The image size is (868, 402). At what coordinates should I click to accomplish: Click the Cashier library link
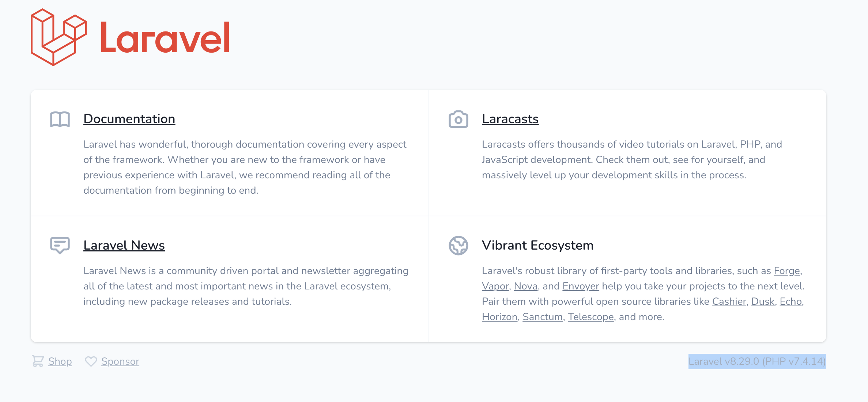tap(729, 301)
